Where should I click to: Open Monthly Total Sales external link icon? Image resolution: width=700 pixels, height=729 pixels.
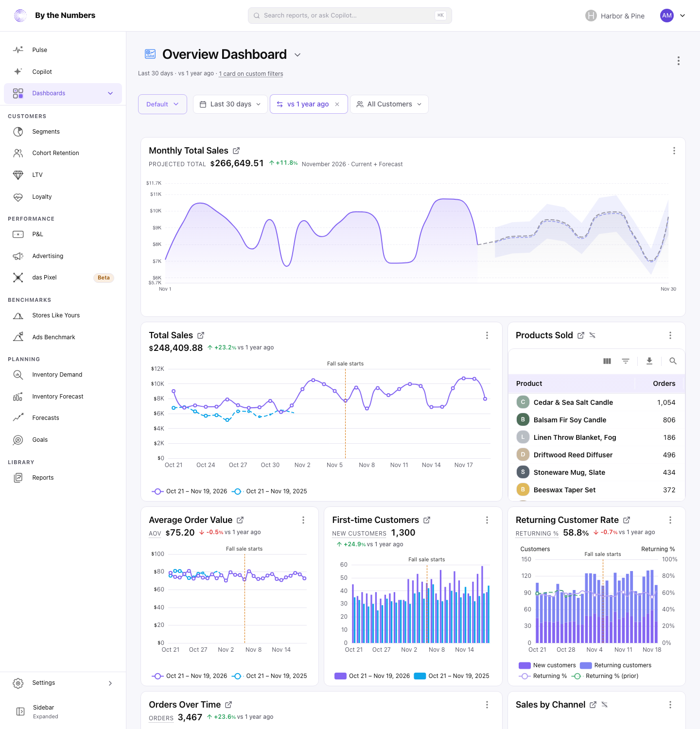[x=236, y=151]
